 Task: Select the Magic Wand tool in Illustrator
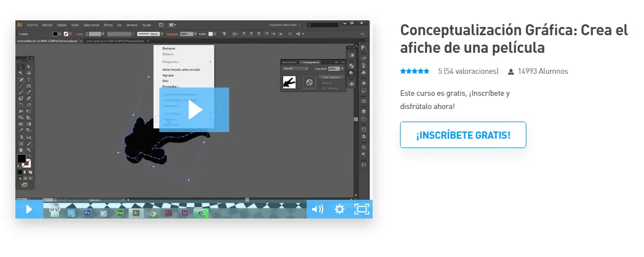point(21,73)
